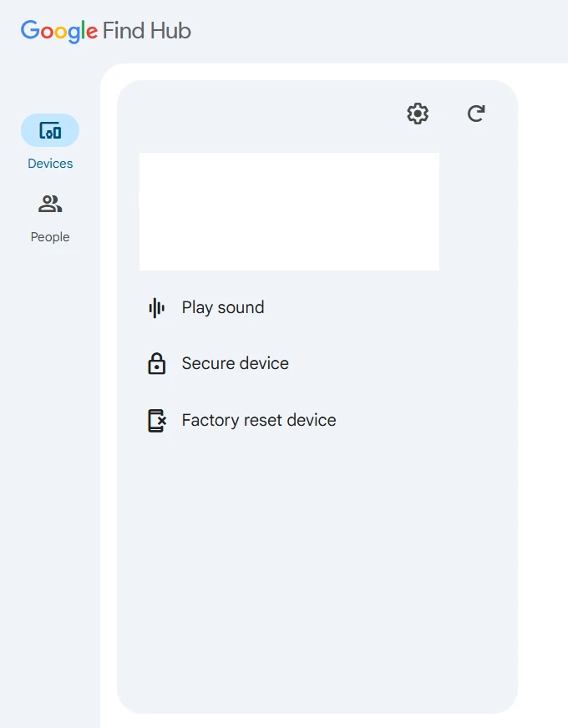Screen dimensions: 568x728
Task: Click the word Hub in the header
Action: (x=170, y=32)
